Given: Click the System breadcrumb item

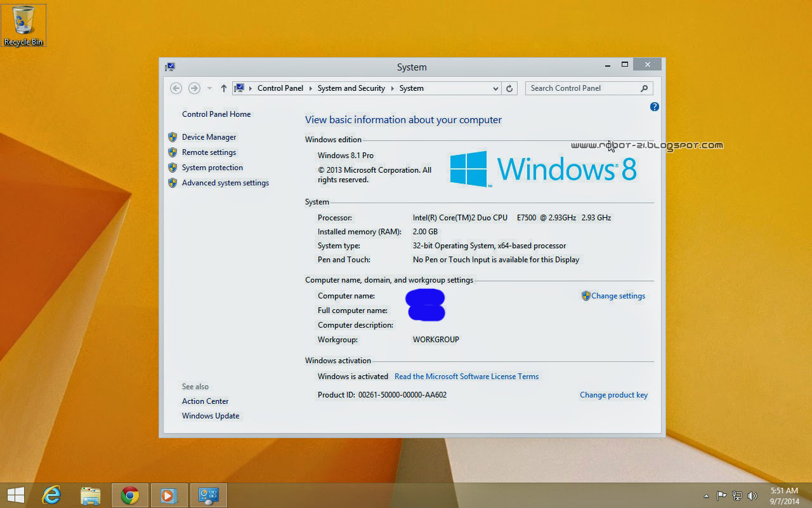Looking at the screenshot, I should pos(412,88).
